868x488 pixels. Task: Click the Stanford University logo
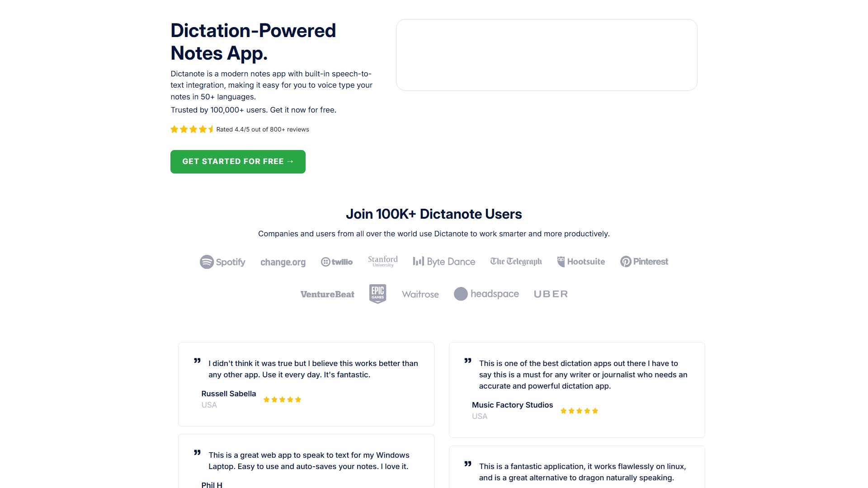383,261
